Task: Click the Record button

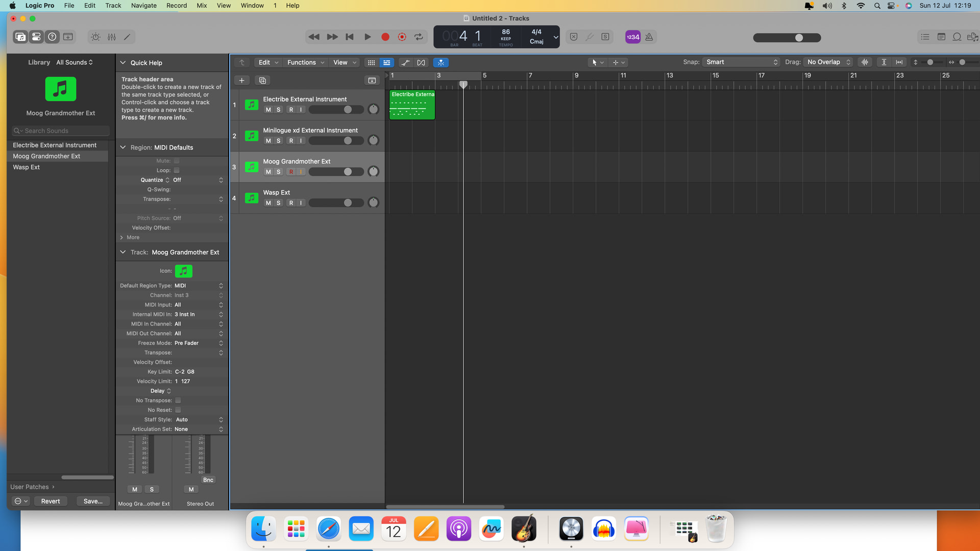Action: tap(385, 37)
